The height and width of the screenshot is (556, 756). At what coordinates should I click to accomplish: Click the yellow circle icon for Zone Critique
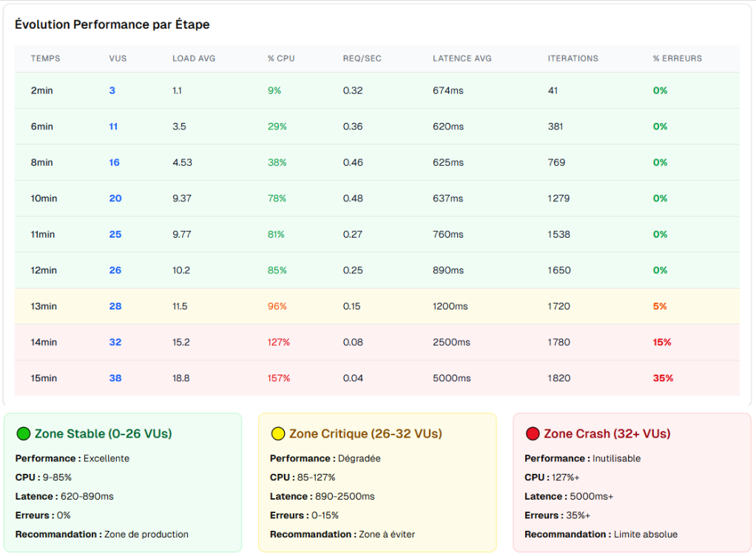click(278, 434)
